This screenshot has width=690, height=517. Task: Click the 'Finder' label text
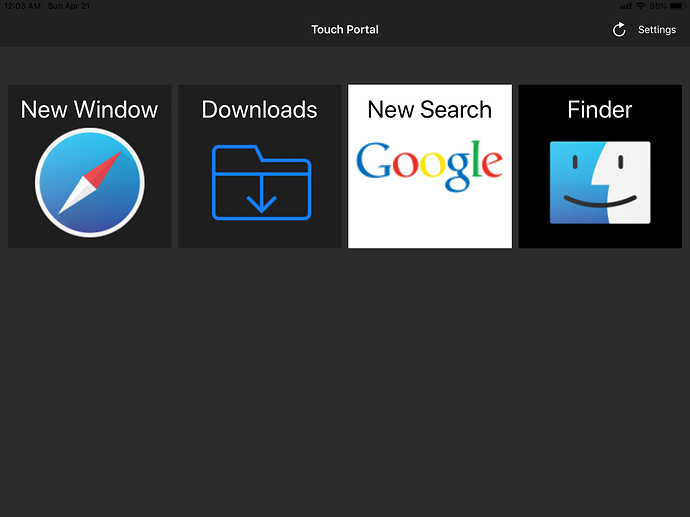599,110
